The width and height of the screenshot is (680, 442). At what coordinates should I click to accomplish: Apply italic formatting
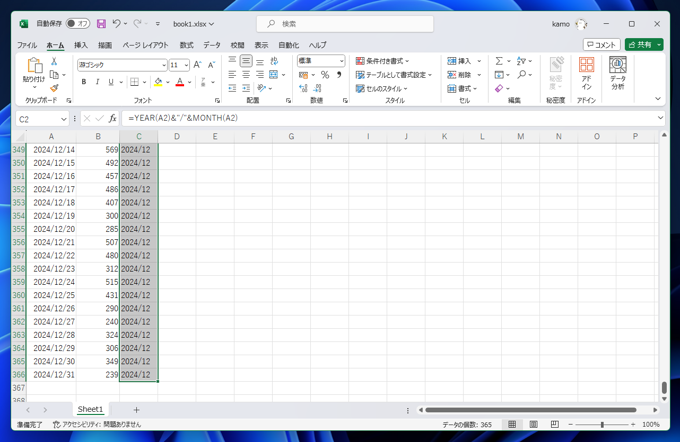coord(97,82)
